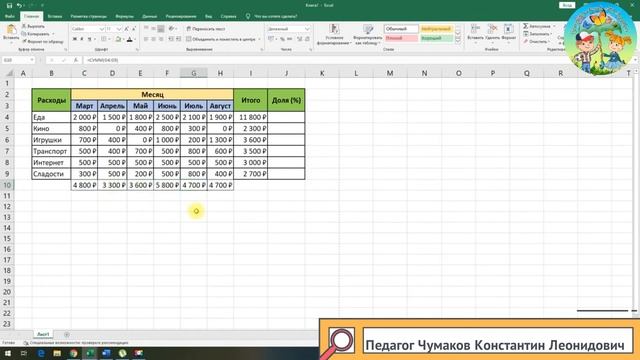Click Merge and center (Объединить и поместить в центре)

tap(221, 39)
